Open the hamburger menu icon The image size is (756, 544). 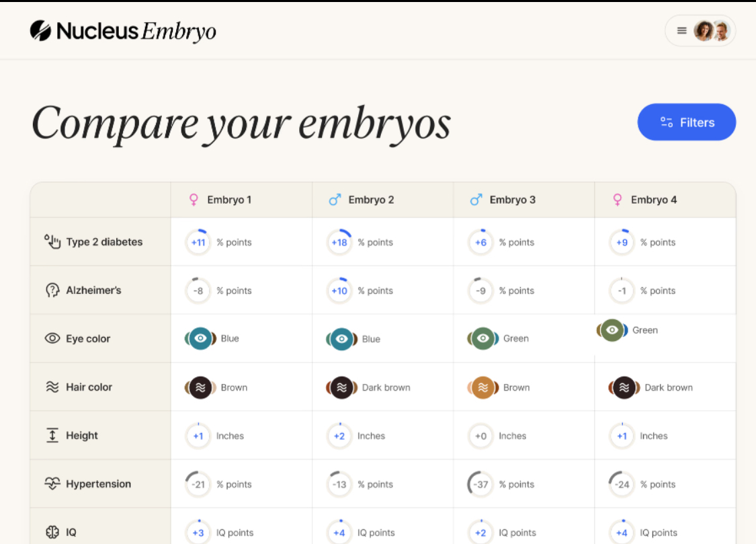pyautogui.click(x=681, y=30)
